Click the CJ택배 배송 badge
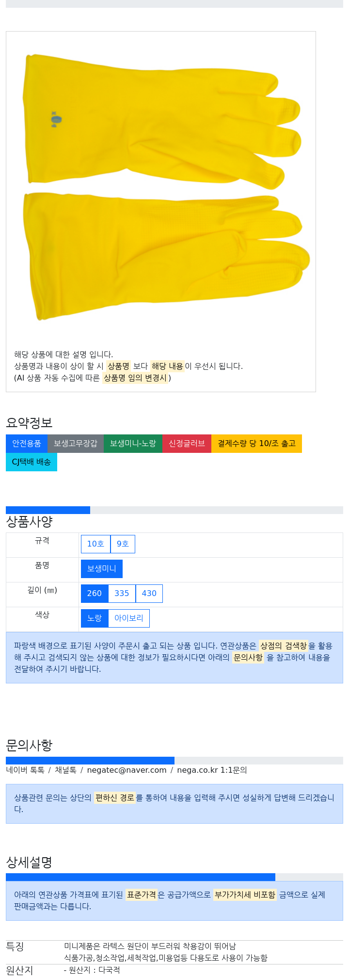Image resolution: width=349 pixels, height=980 pixels. coord(32,462)
